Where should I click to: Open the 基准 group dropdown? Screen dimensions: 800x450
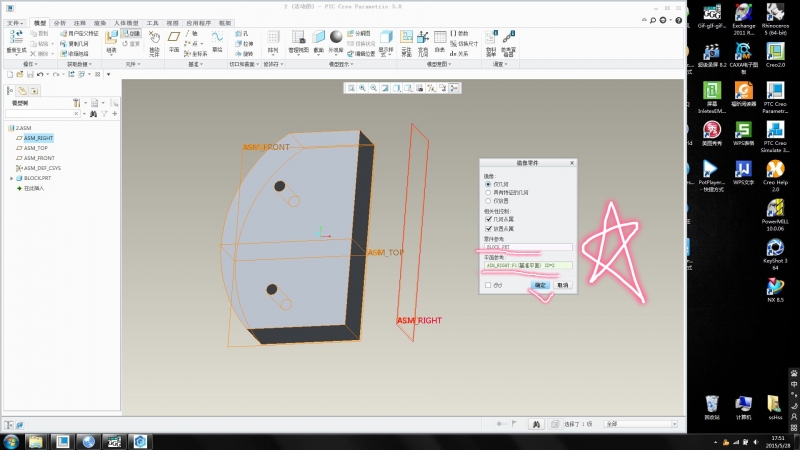coord(196,64)
